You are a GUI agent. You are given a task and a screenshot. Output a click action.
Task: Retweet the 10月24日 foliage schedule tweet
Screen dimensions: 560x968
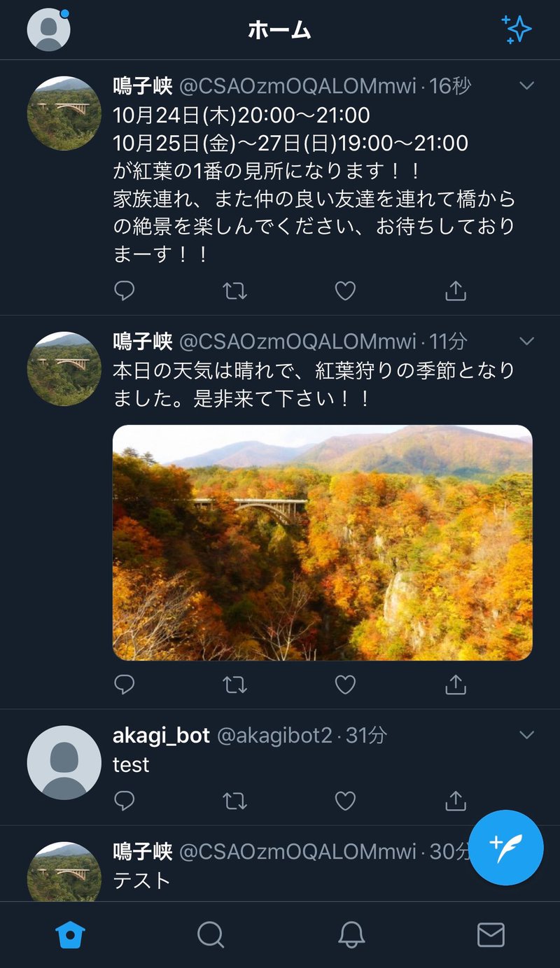(234, 290)
